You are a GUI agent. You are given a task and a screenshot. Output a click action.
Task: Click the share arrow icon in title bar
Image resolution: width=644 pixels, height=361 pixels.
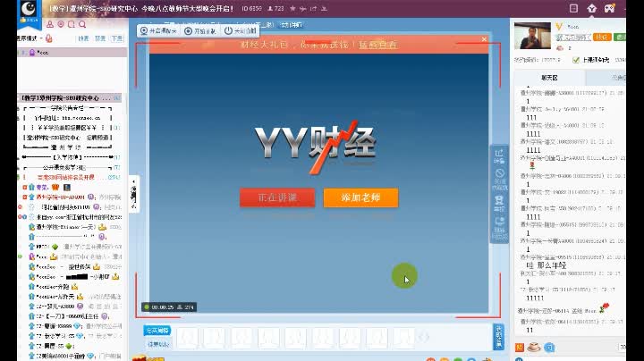coord(314,8)
